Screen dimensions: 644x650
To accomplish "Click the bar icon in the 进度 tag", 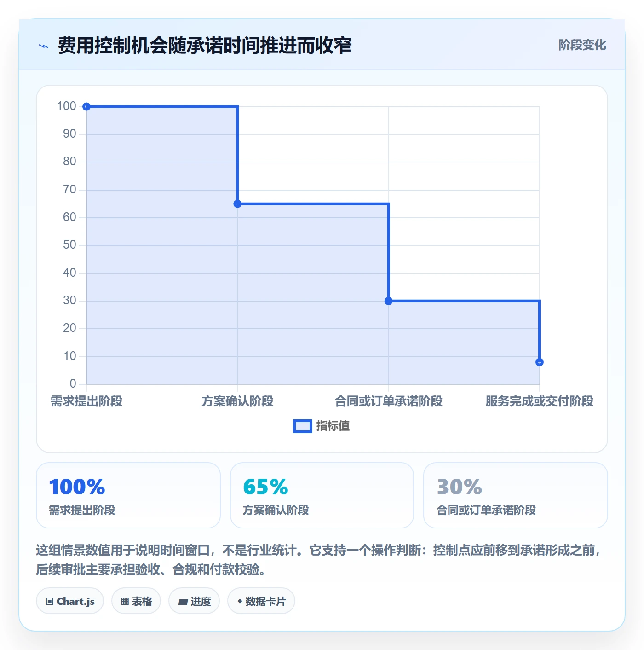I will (183, 602).
